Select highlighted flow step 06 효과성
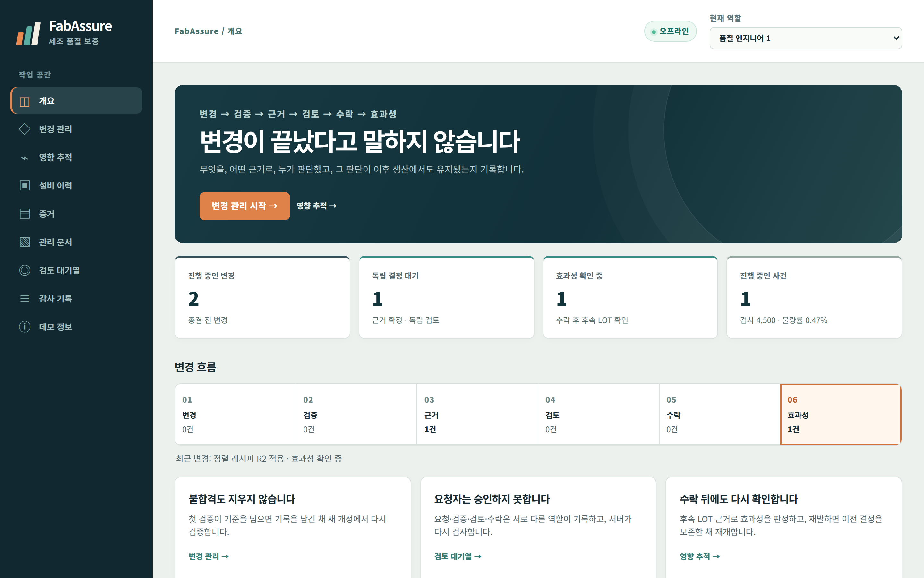Image resolution: width=924 pixels, height=578 pixels. (x=841, y=414)
